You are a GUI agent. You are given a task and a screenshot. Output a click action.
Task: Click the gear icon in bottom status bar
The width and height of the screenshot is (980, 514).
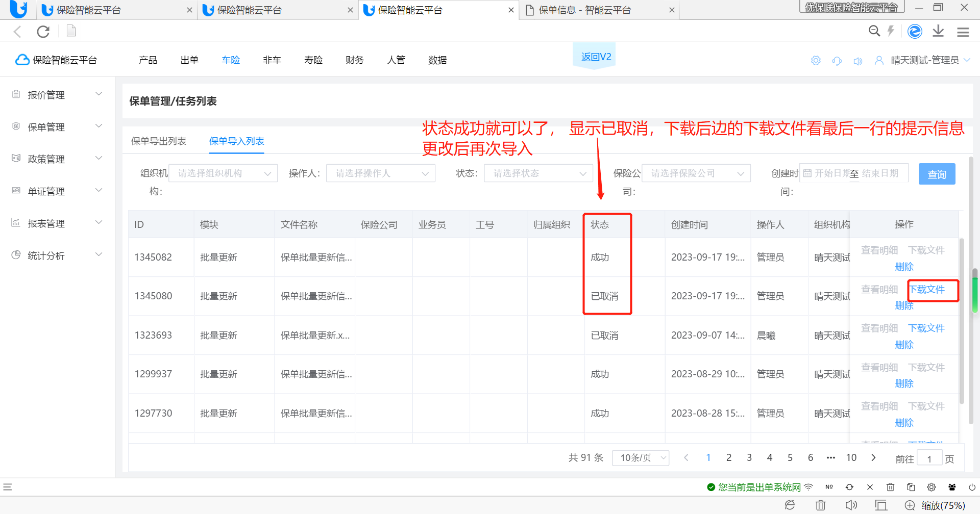tap(931, 487)
